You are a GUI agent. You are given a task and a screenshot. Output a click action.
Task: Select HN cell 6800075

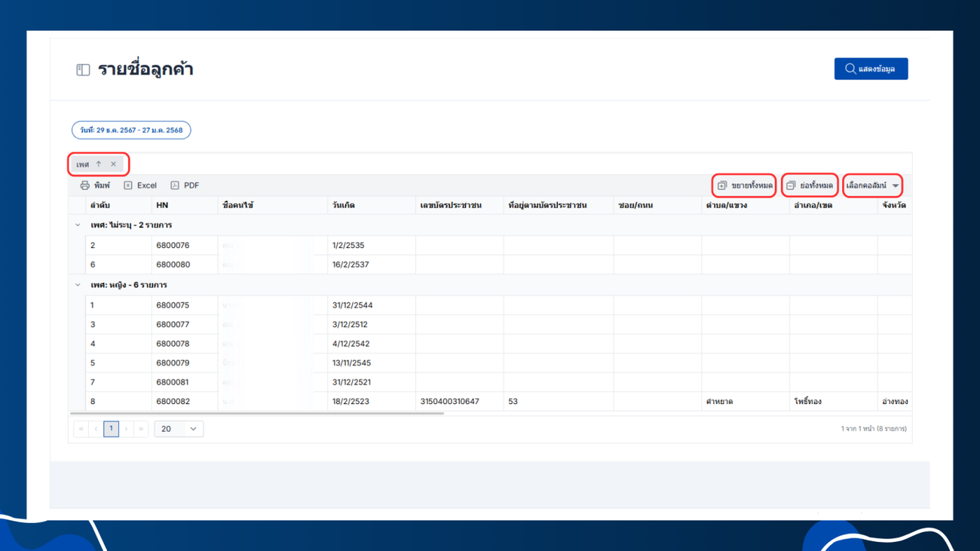[x=184, y=305]
